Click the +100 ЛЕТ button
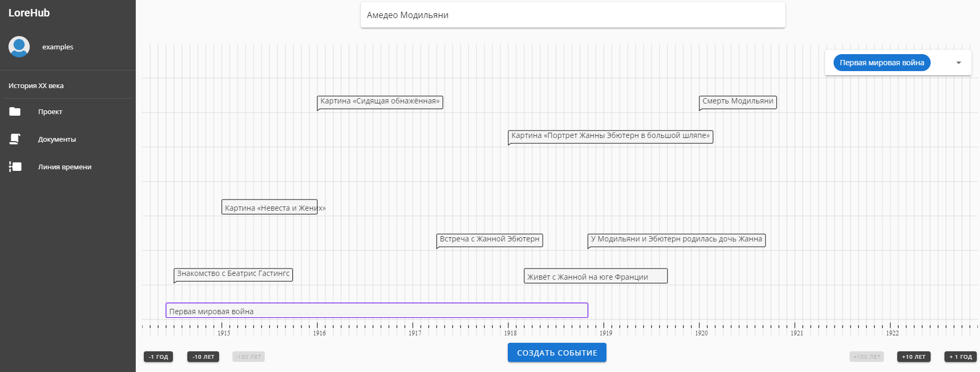This screenshot has height=372, width=980. pyautogui.click(x=867, y=357)
